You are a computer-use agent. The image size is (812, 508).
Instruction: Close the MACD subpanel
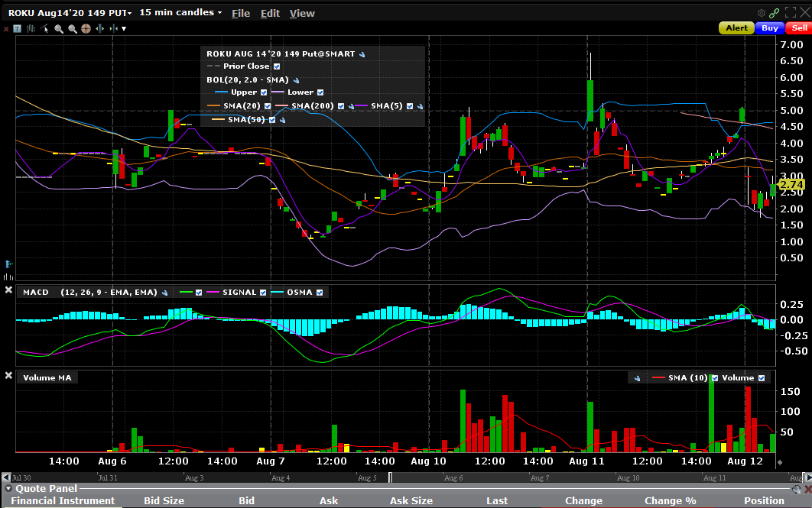point(8,290)
